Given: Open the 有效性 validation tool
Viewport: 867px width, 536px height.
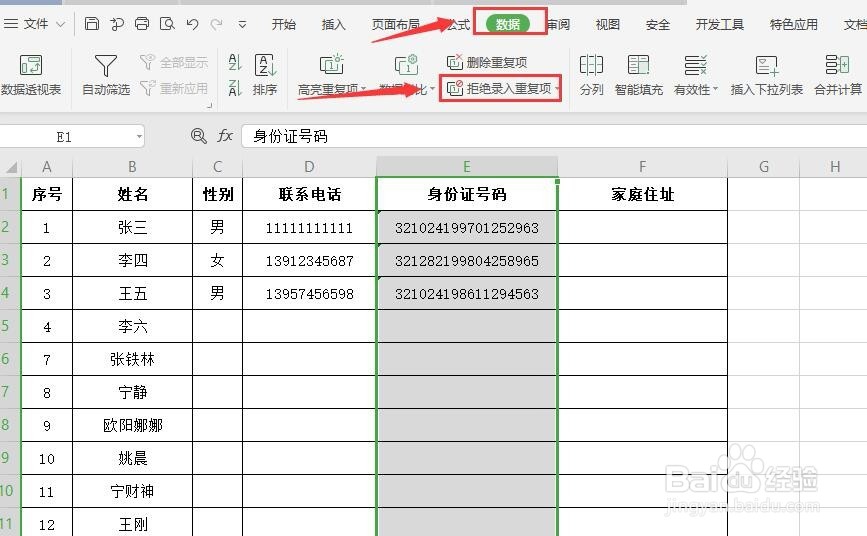Looking at the screenshot, I should pyautogui.click(x=695, y=75).
